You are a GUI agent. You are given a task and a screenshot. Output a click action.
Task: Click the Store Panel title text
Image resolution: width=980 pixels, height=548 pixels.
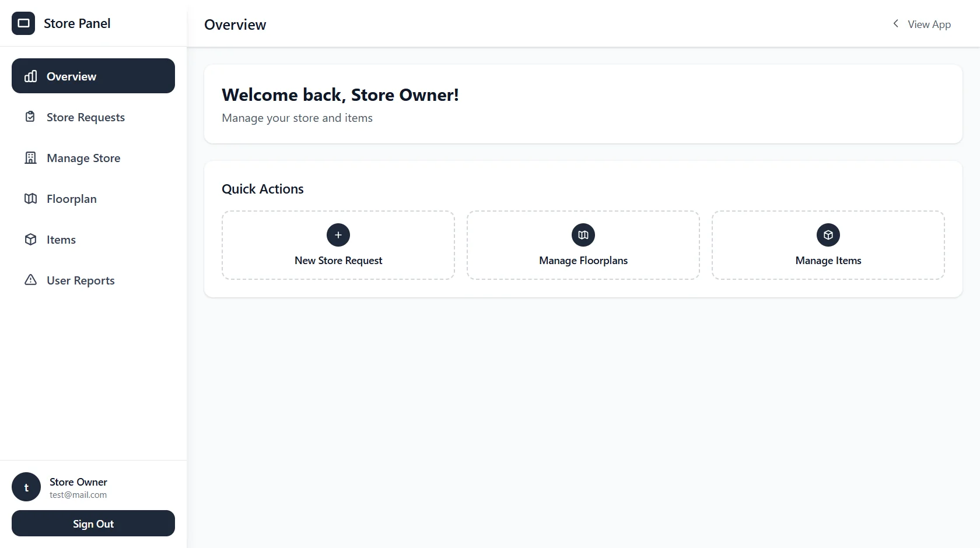(x=77, y=23)
